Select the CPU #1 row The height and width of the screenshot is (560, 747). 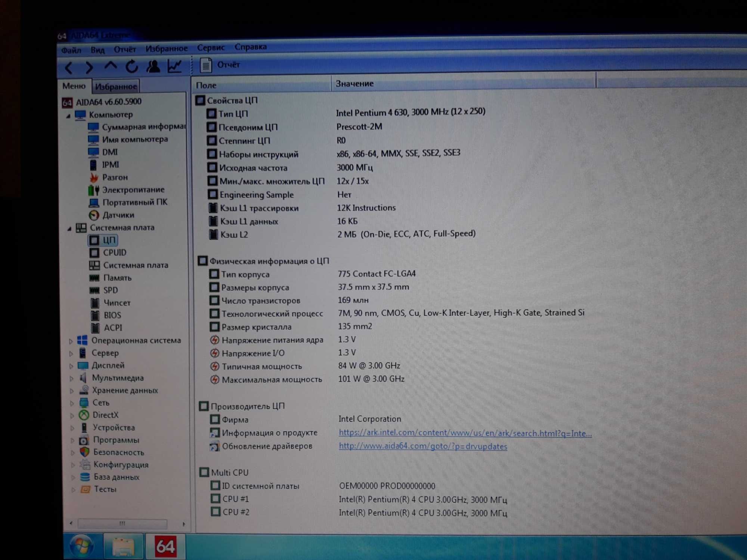tap(359, 500)
